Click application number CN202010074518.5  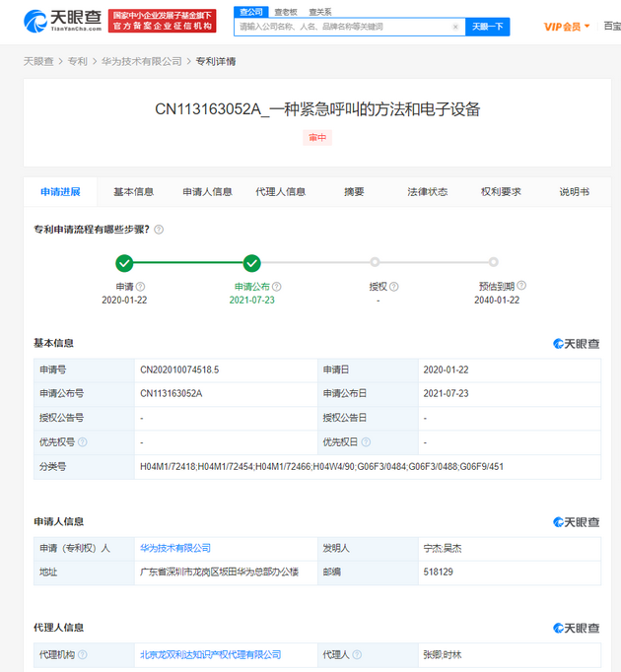(179, 370)
